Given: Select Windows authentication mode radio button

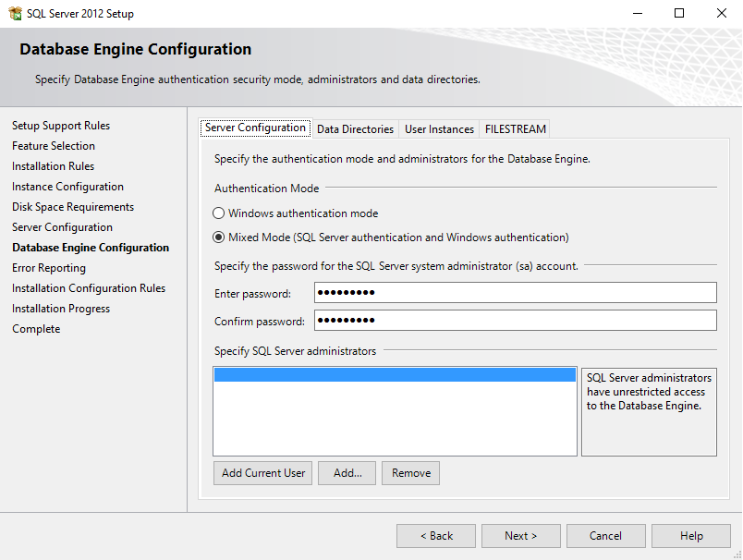Looking at the screenshot, I should tap(219, 213).
